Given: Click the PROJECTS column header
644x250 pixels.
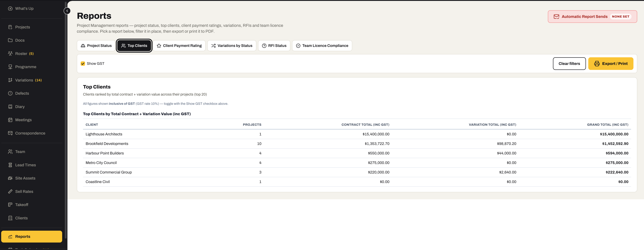Looking at the screenshot, I should pos(252,125).
